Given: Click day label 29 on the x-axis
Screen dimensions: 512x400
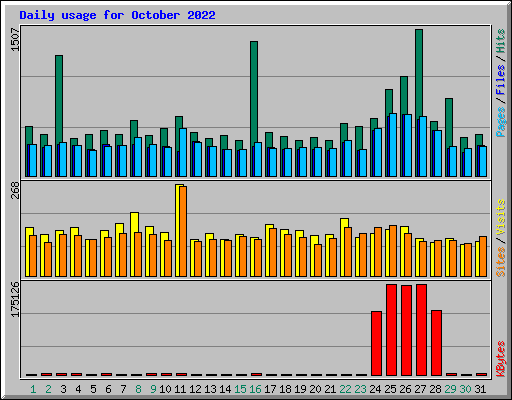Looking at the screenshot, I should tap(450, 389).
